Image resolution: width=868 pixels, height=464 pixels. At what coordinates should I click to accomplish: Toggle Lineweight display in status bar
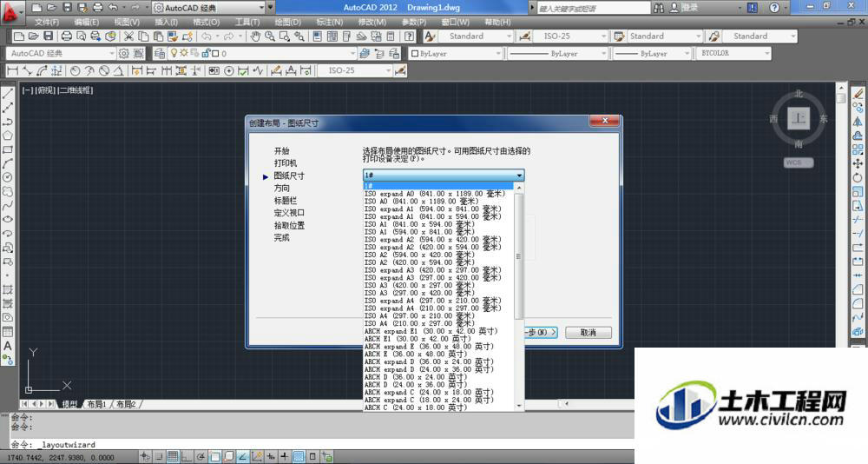click(x=285, y=457)
